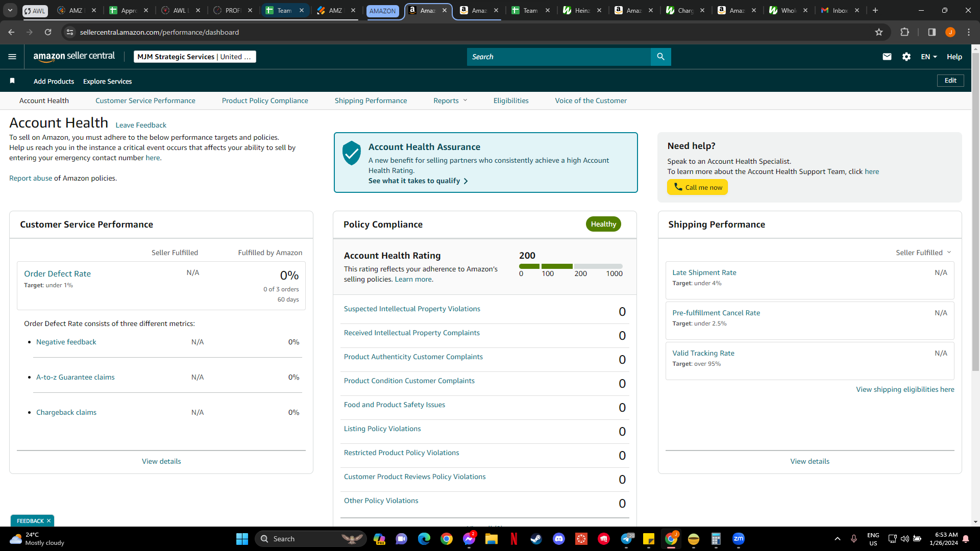Screen dimensions: 980x551
Task: Open the Eligibilities tab
Action: click(x=511, y=101)
